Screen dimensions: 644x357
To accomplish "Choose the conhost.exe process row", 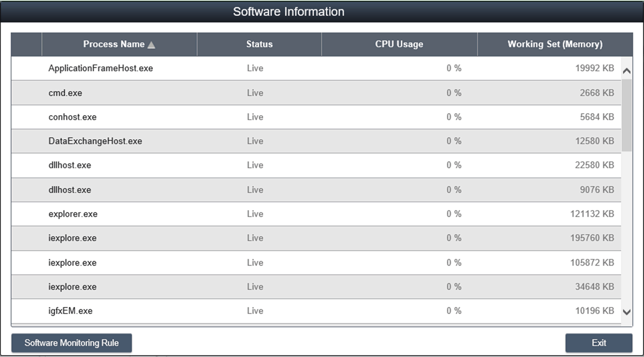I will [x=72, y=117].
